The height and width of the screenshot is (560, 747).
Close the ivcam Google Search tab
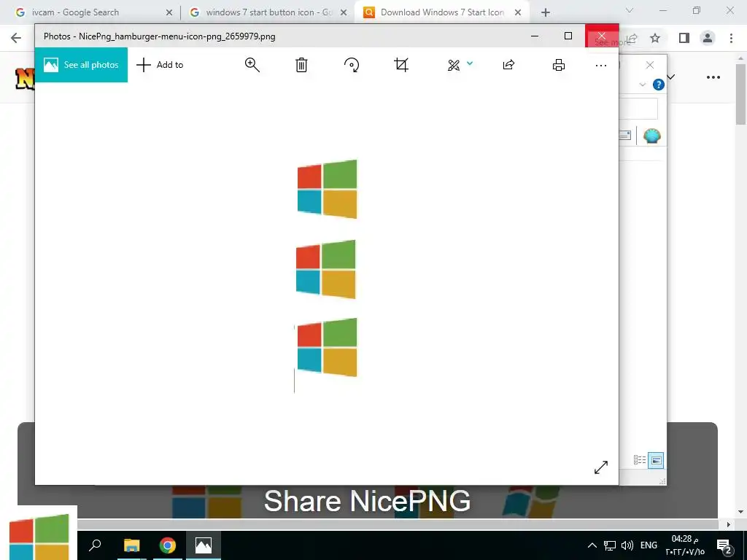click(x=169, y=12)
